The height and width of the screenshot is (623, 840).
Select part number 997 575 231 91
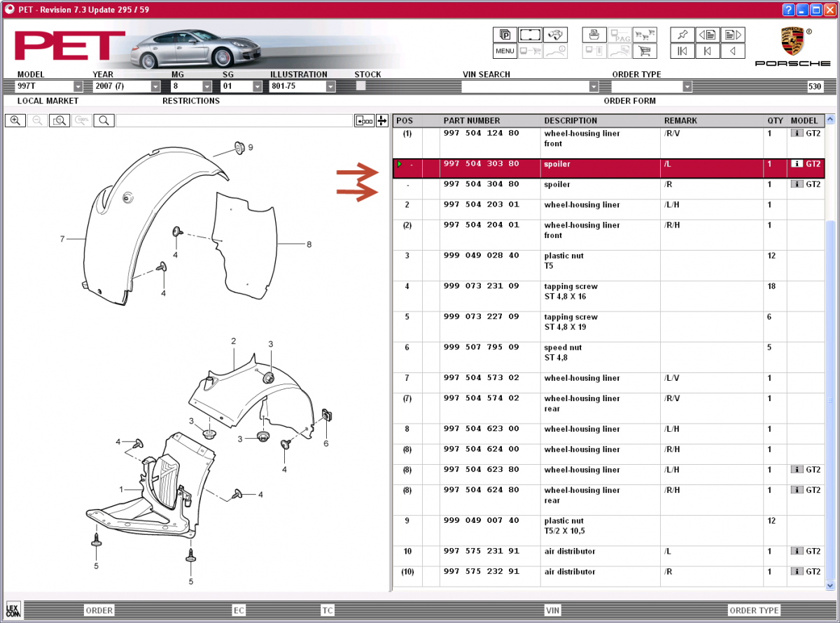pos(482,551)
